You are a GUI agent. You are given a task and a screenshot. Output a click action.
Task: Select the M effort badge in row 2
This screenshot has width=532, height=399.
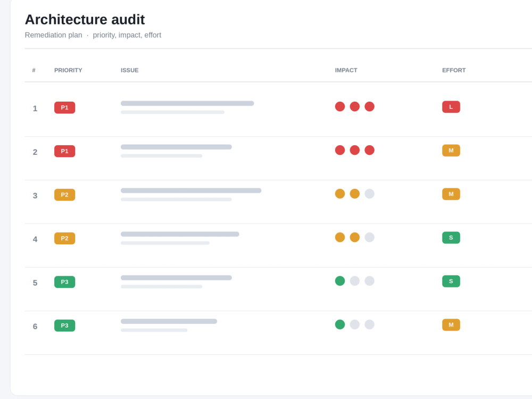point(451,151)
